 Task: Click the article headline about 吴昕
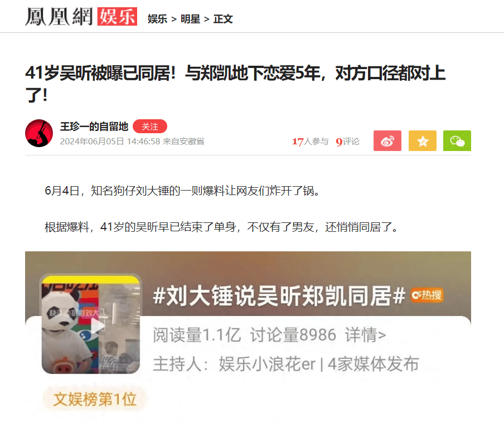235,84
